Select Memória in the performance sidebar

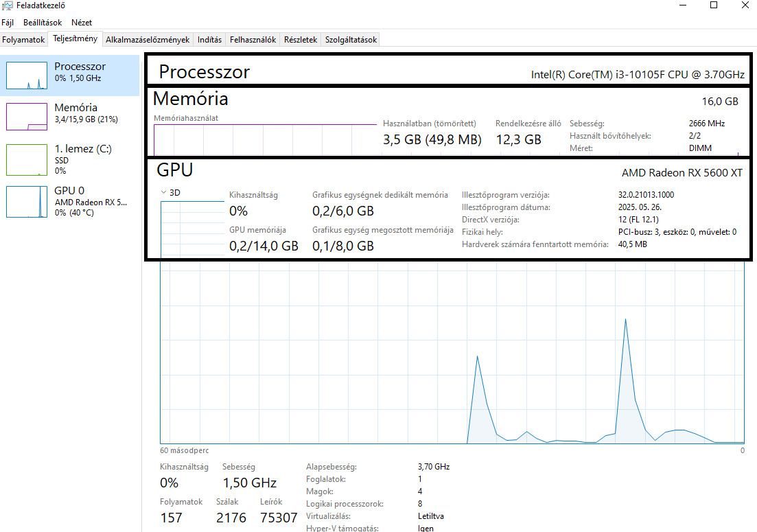coord(69,116)
